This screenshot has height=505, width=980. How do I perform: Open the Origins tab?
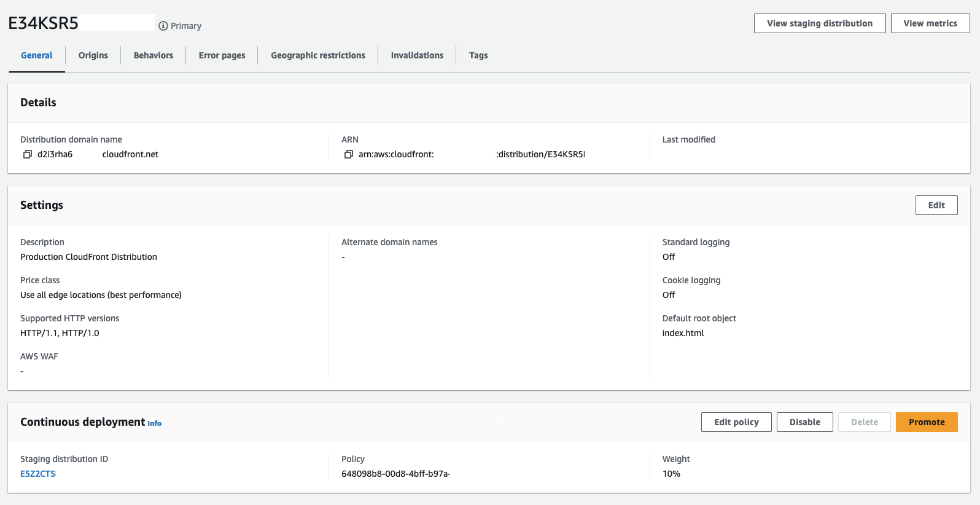[x=93, y=55]
